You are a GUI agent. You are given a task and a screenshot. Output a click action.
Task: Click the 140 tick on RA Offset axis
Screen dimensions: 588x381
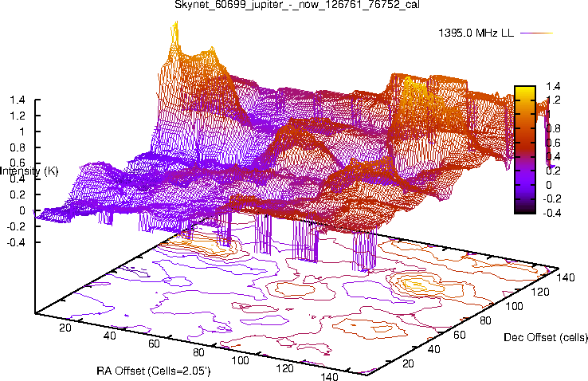pos(329,376)
